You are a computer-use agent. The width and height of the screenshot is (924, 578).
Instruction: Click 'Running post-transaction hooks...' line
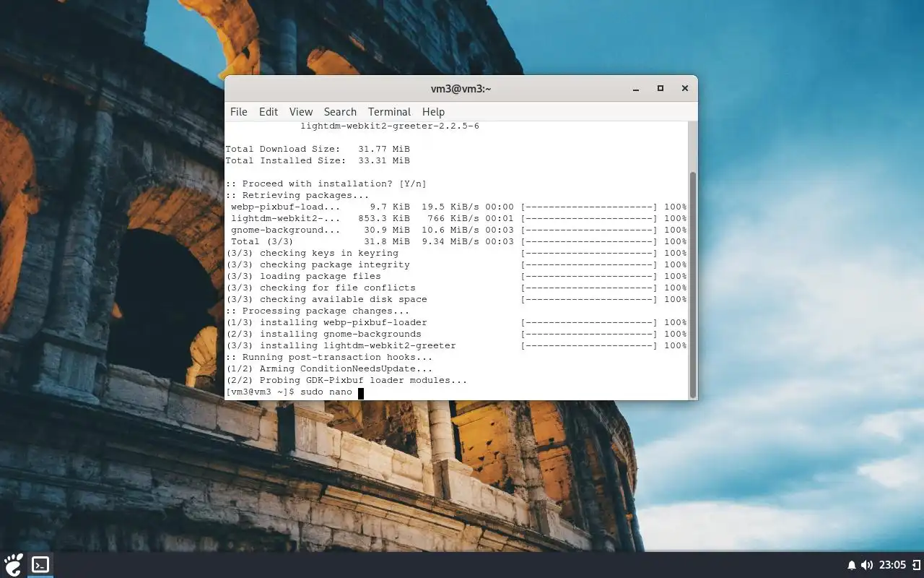329,358
